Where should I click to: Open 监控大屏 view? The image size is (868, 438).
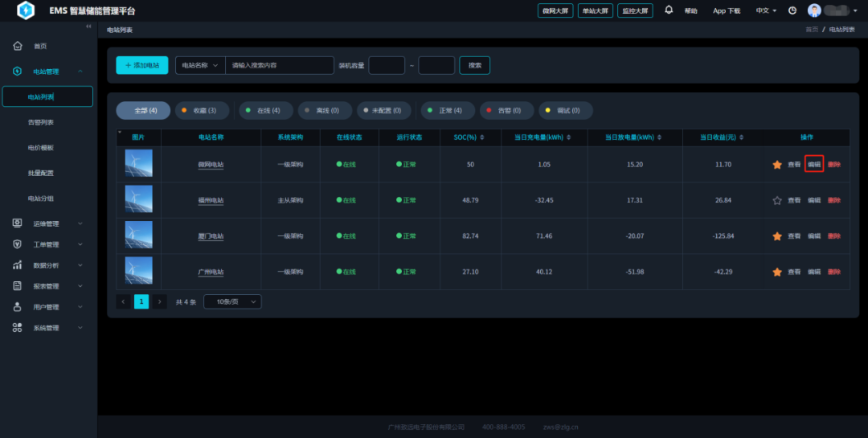tap(635, 10)
